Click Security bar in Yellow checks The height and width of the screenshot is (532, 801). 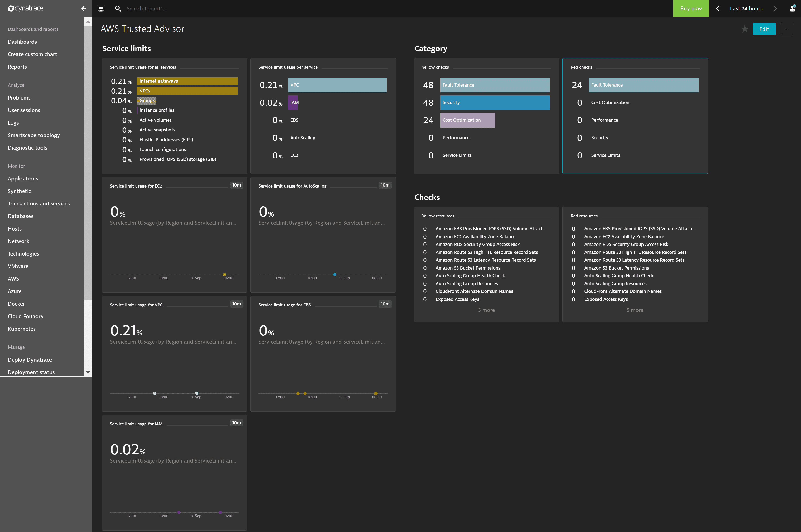pyautogui.click(x=495, y=103)
